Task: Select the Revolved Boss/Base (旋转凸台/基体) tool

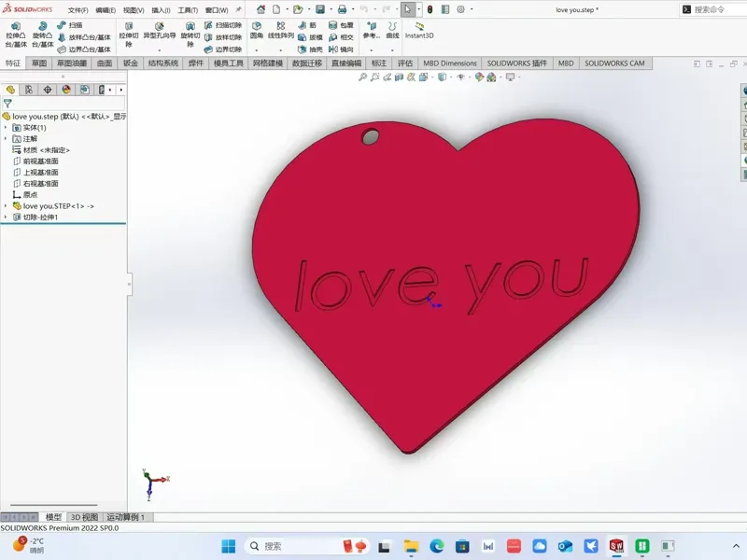Action: tap(42, 35)
